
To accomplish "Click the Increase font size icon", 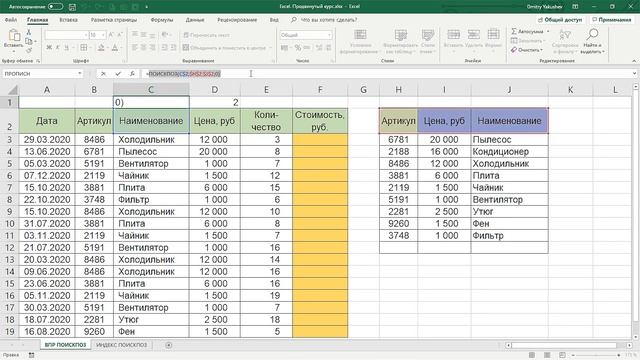I will tap(111, 35).
